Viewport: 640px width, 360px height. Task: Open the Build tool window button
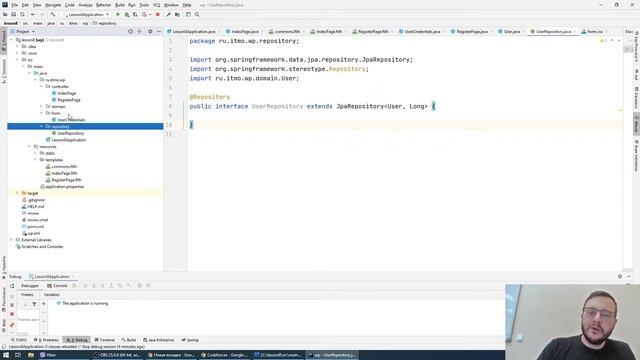point(129,340)
